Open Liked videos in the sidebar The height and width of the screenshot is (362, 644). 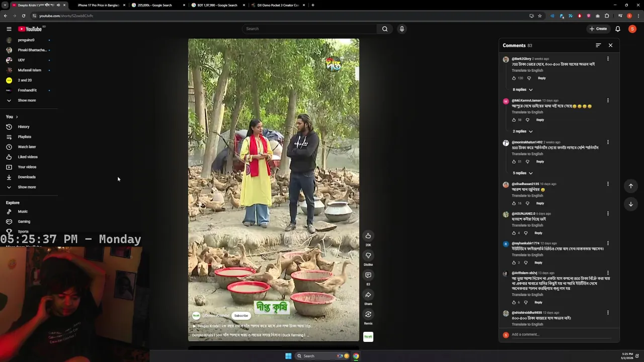(28, 157)
